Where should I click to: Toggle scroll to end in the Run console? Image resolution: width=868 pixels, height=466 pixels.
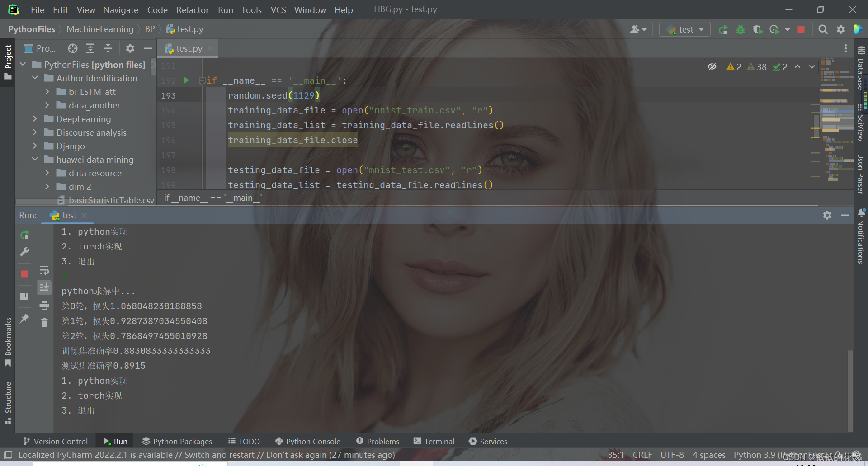point(44,287)
